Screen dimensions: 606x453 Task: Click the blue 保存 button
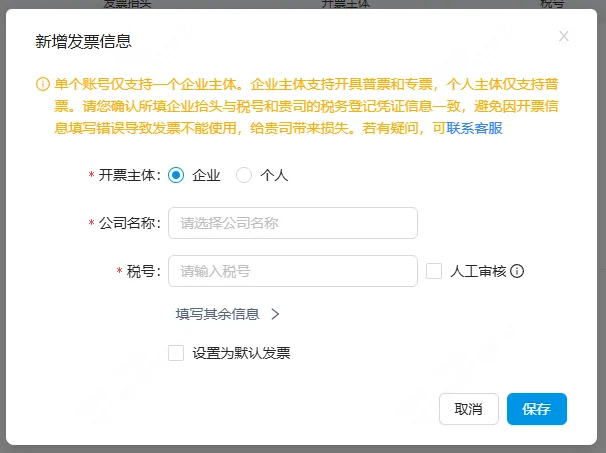click(536, 409)
